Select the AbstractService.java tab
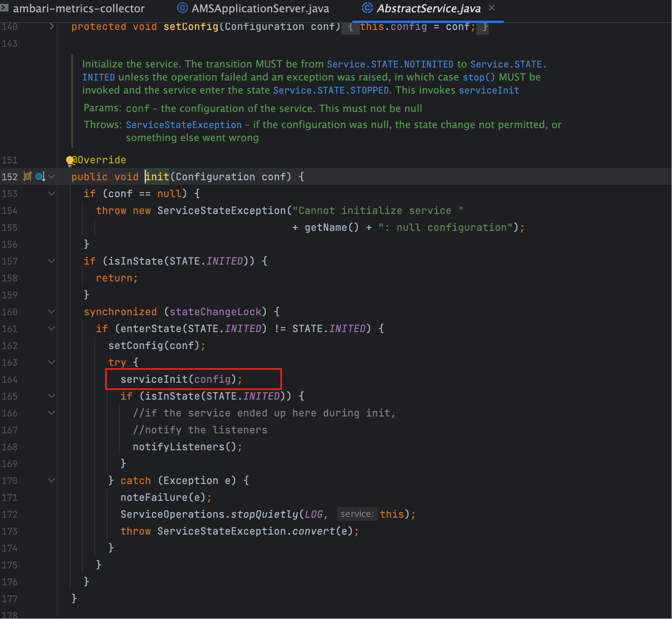The width and height of the screenshot is (672, 619). [x=428, y=8]
